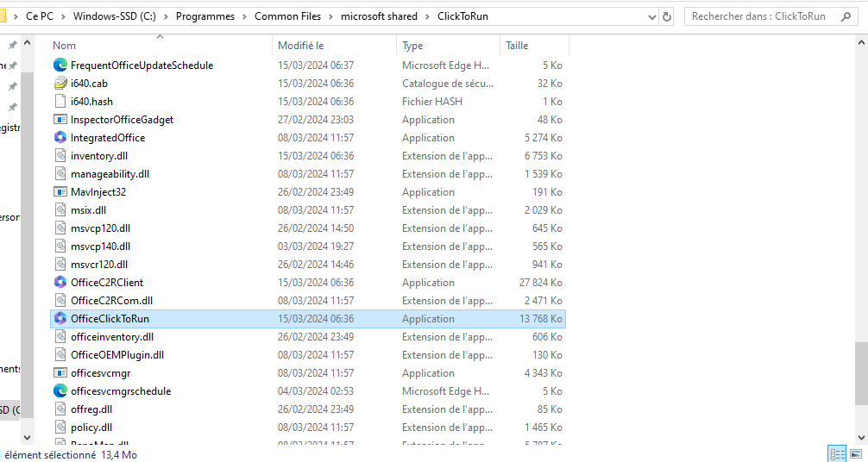The image size is (868, 462).
Task: Select the msvcp120.dll file icon
Action: tap(60, 228)
